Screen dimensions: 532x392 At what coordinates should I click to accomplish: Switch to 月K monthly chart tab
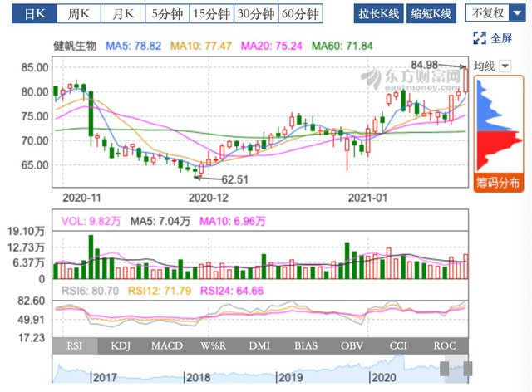[x=123, y=14]
